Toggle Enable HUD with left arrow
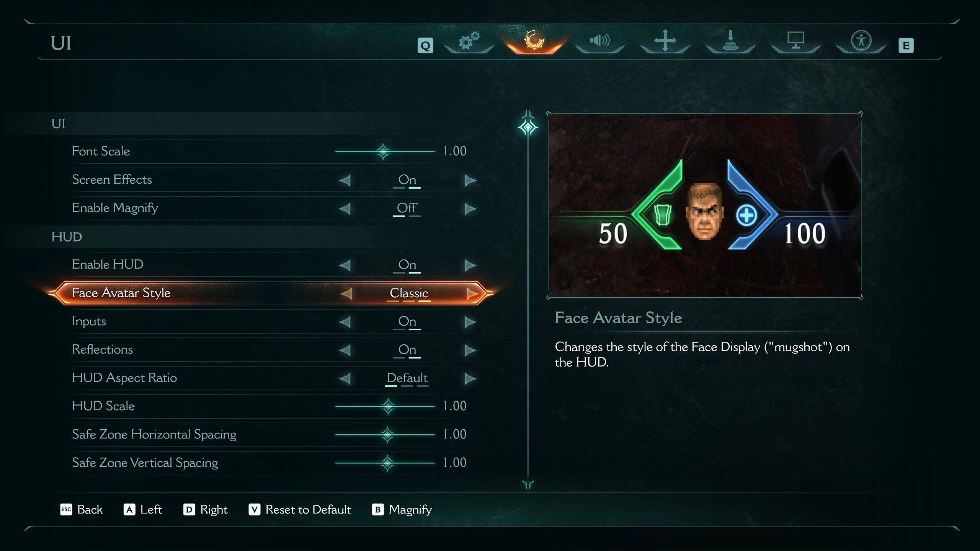Image resolution: width=980 pixels, height=551 pixels. coord(345,265)
